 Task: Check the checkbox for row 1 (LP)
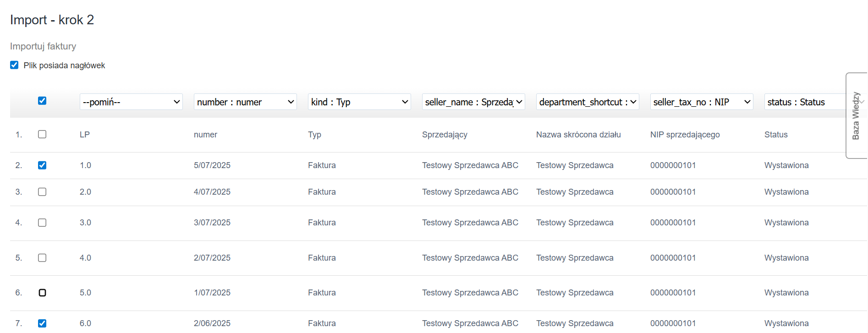point(42,134)
